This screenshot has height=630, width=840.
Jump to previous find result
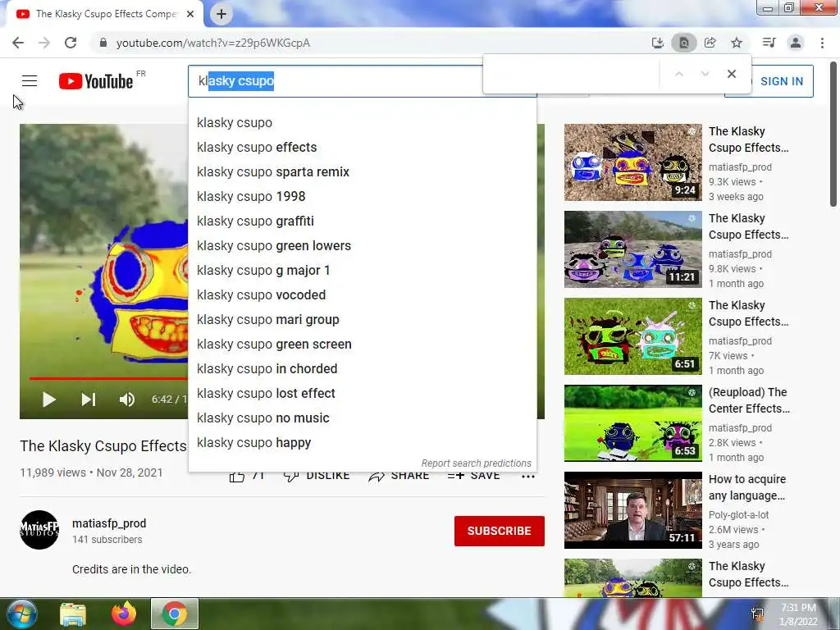(678, 74)
